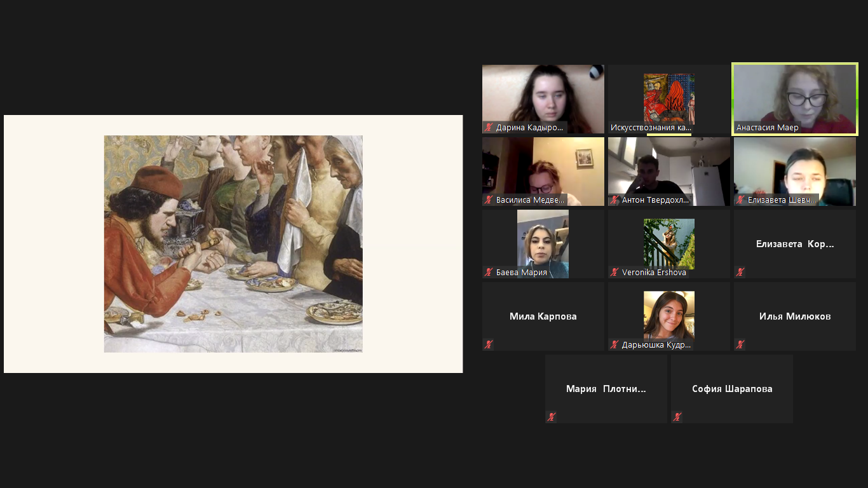The height and width of the screenshot is (488, 868).
Task: Click muted mic icon on София Шарапова tile
Action: 677,417
